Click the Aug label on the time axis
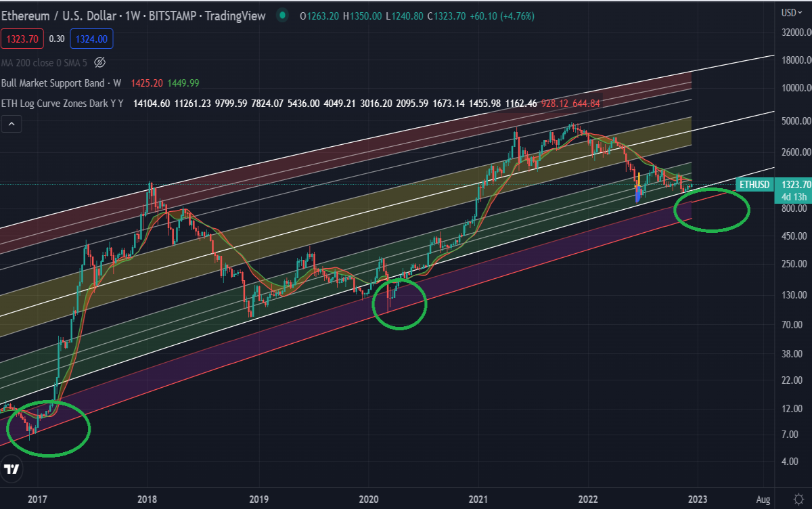812x509 pixels. click(763, 500)
